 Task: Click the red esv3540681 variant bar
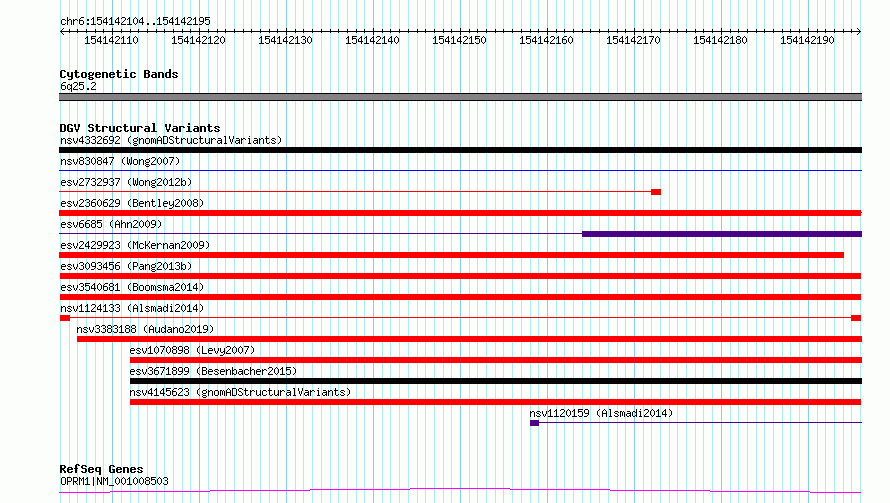460,297
